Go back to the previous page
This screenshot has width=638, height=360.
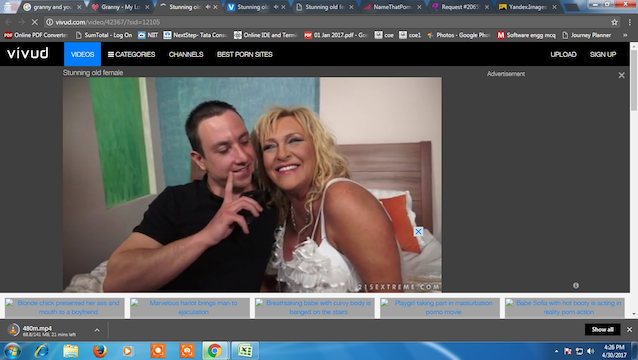click(x=8, y=22)
